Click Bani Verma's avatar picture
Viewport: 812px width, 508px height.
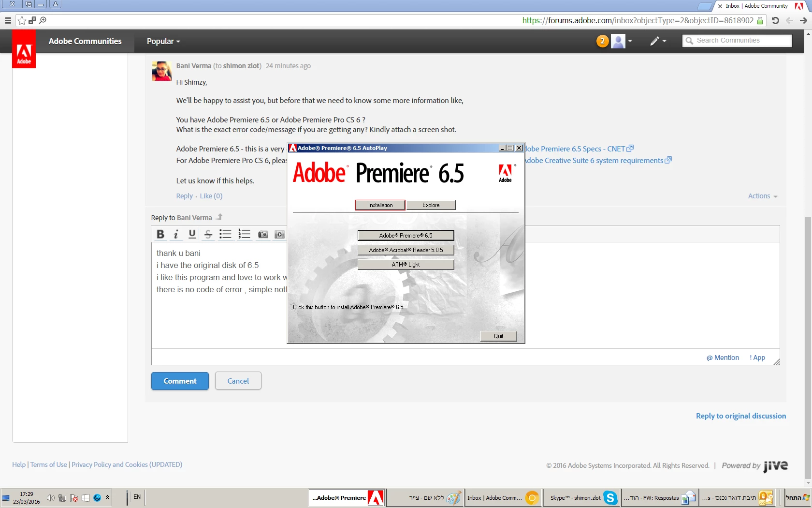pyautogui.click(x=161, y=71)
